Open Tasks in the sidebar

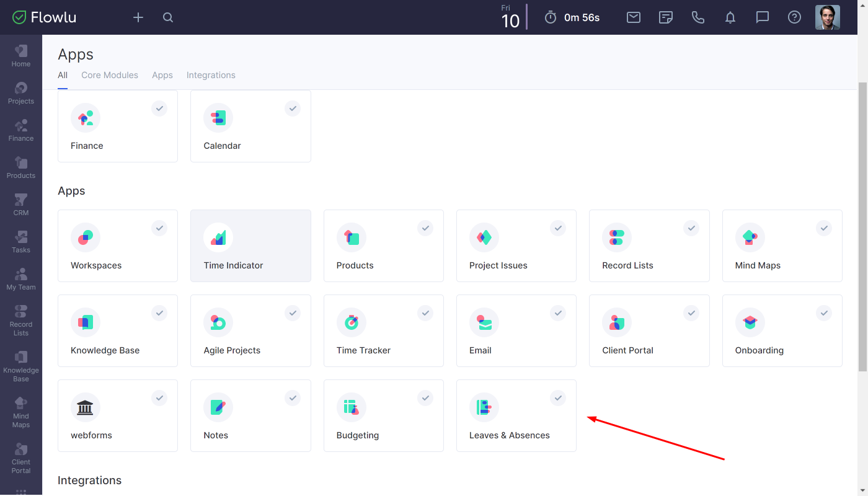point(21,242)
